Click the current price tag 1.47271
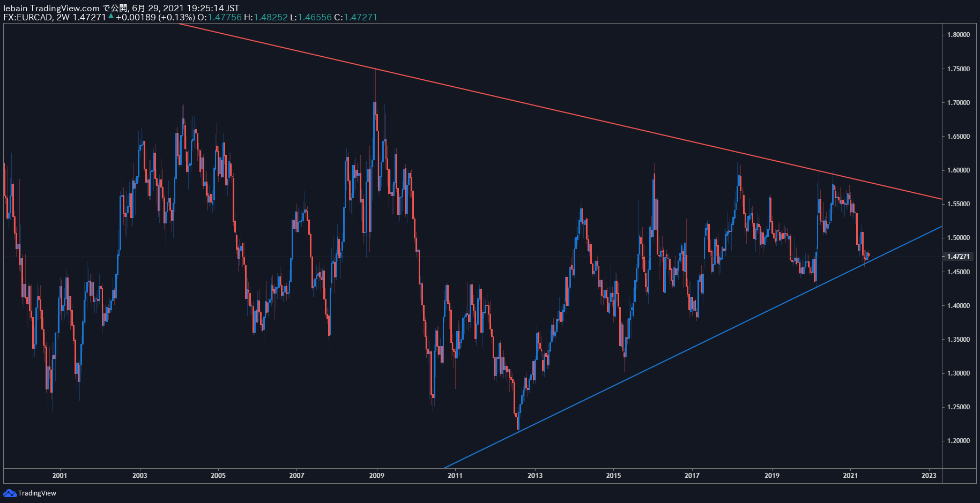Screen dimensions: 980x503 pos(957,257)
